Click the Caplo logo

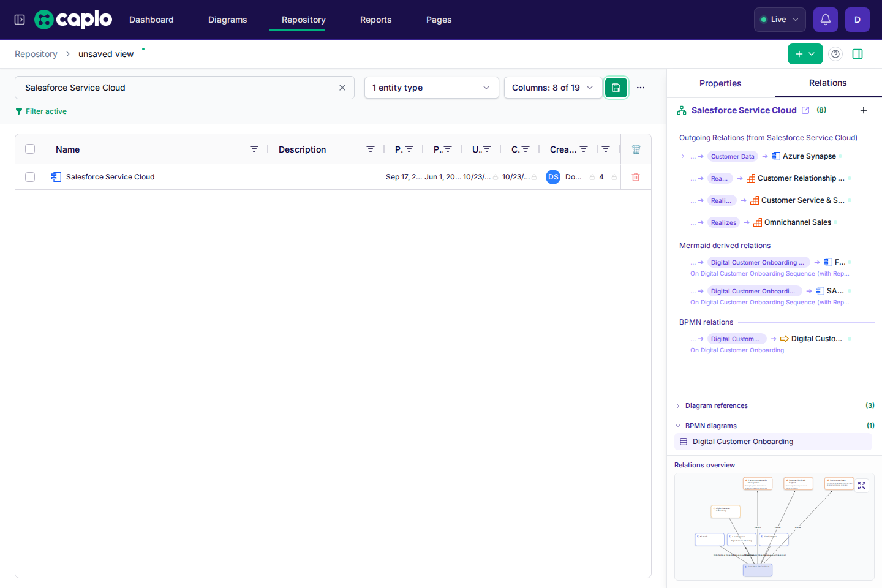[73, 20]
